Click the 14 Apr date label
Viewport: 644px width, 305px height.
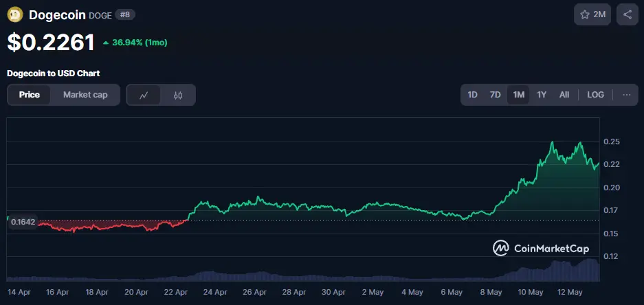point(18,292)
